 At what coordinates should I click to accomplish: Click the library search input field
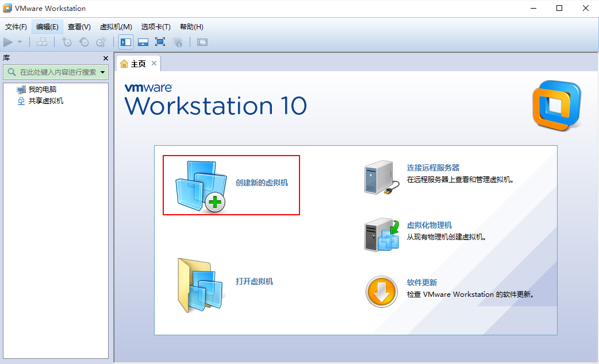(x=55, y=72)
